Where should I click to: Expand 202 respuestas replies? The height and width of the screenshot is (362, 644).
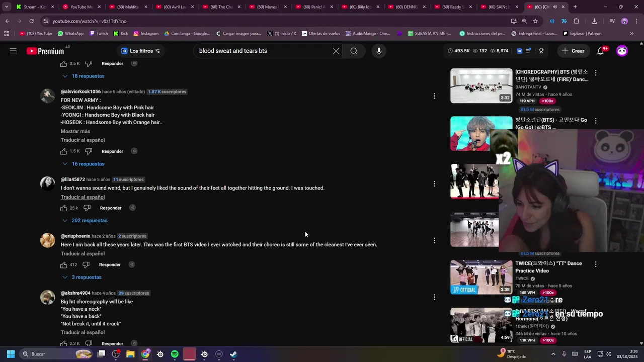coord(85,220)
